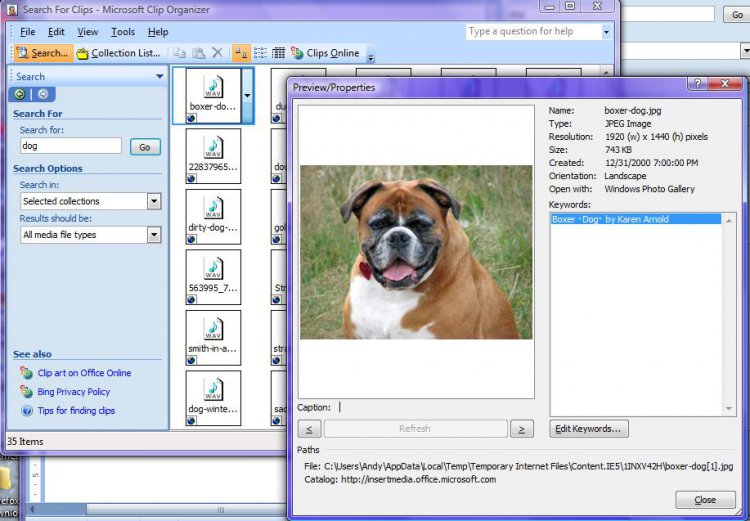Click the help icon beside Tips for finding clips

point(27,410)
